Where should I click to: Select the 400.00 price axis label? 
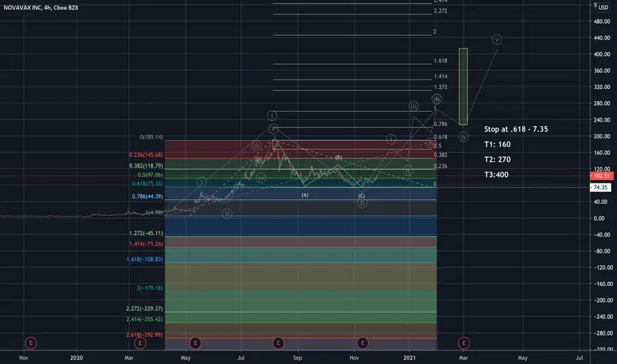point(602,54)
